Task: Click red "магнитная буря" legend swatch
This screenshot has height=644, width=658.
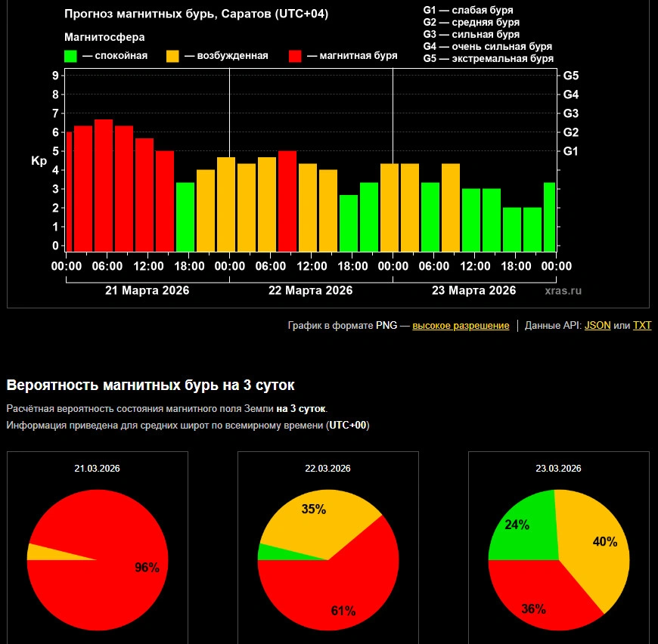Action: click(x=296, y=56)
